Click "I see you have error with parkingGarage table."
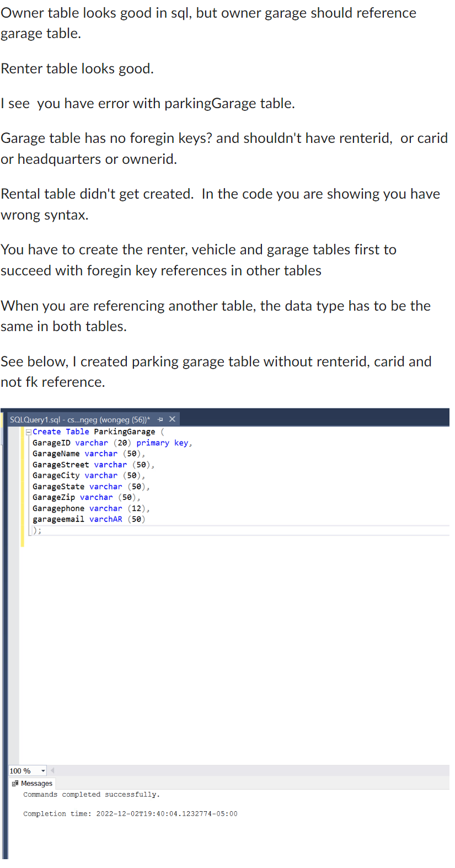 click(x=148, y=103)
